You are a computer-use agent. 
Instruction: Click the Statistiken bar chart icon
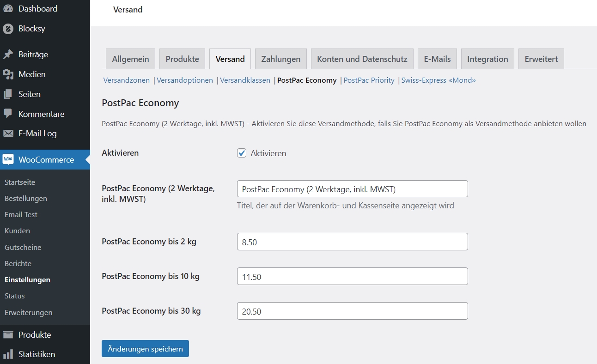pos(8,354)
